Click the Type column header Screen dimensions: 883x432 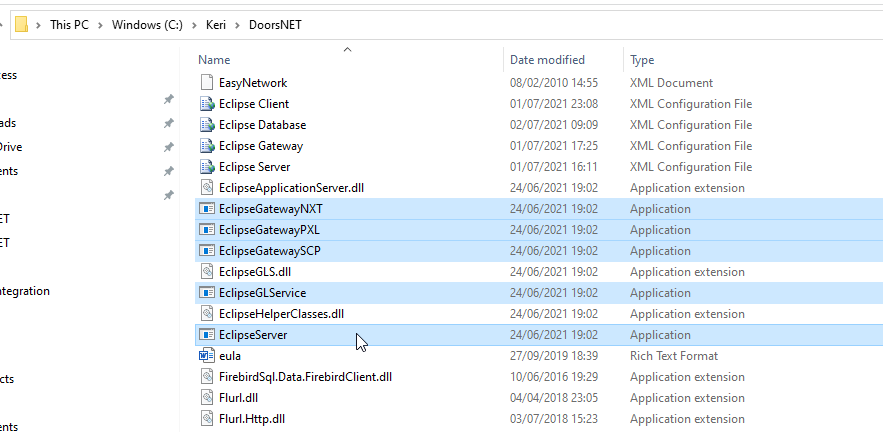(x=643, y=60)
